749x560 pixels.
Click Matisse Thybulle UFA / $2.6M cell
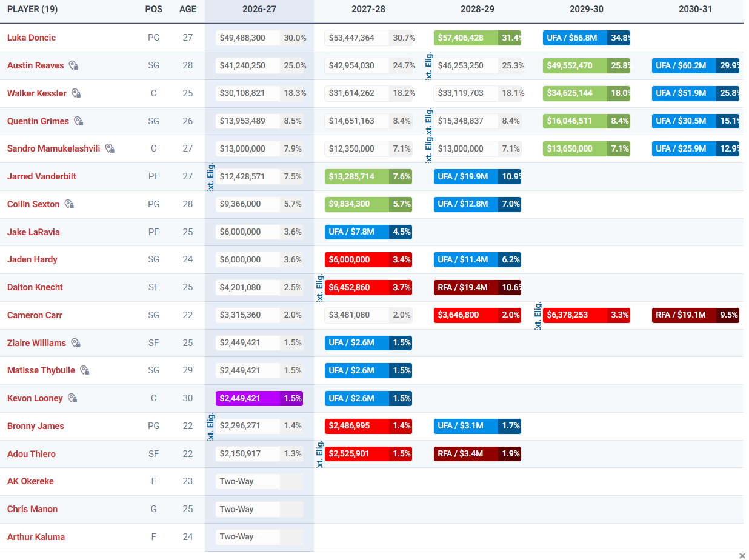point(368,370)
